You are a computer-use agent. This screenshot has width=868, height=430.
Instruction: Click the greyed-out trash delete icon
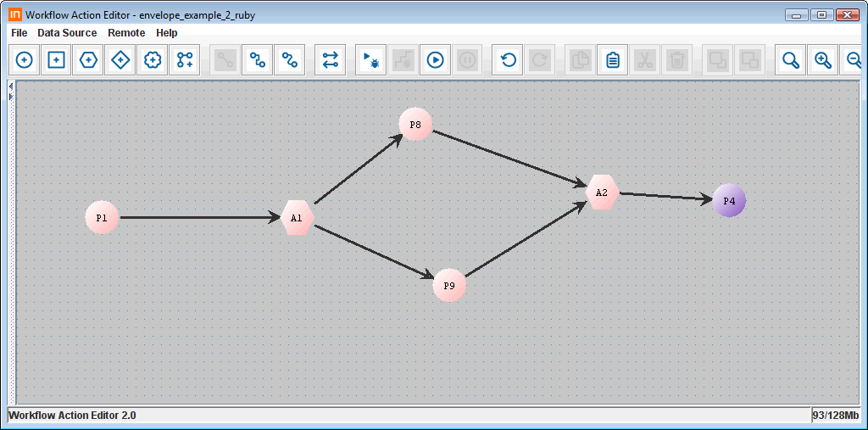(676, 60)
